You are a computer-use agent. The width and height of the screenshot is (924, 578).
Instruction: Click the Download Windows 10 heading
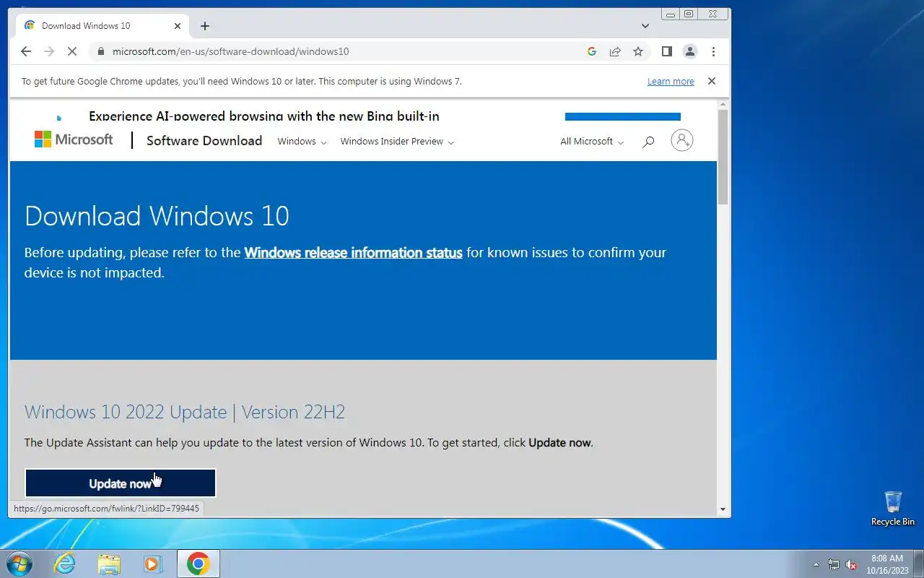[157, 216]
